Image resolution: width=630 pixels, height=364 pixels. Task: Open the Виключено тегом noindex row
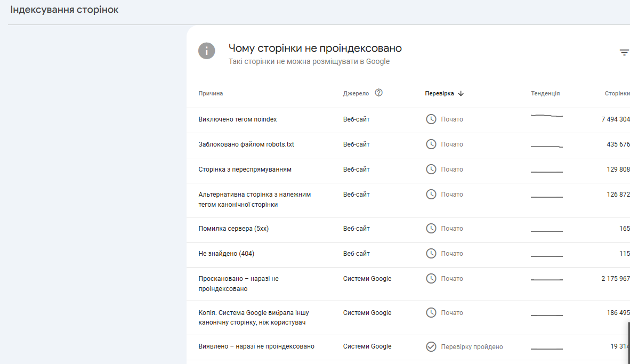coord(238,119)
